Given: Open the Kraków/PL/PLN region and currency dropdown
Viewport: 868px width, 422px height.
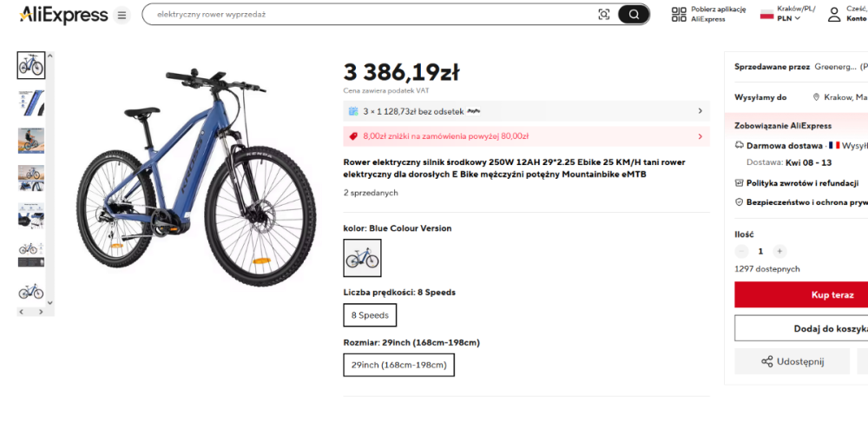Looking at the screenshot, I should pyautogui.click(x=779, y=14).
